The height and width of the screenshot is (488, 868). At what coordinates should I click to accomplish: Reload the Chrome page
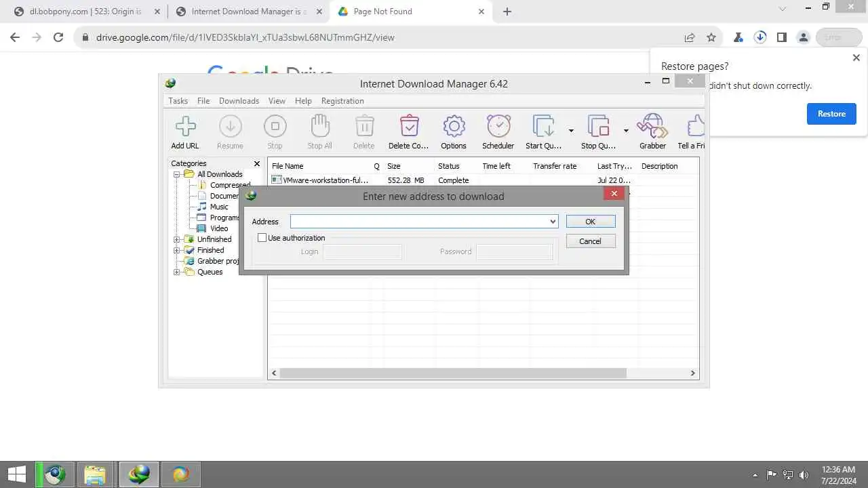[58, 37]
